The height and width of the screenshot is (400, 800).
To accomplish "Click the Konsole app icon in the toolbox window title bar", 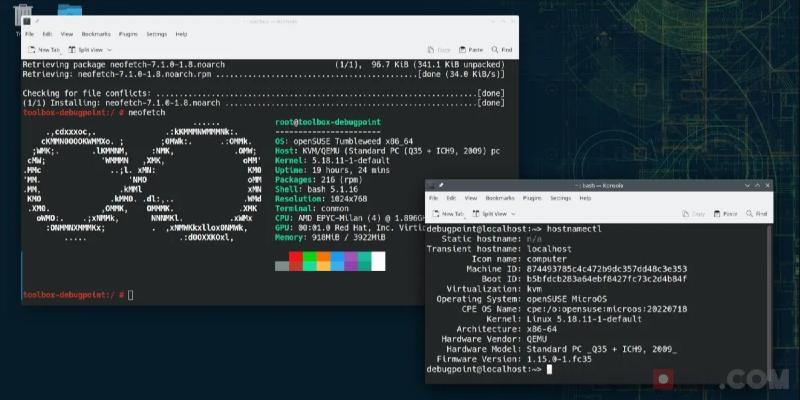I will pyautogui.click(x=27, y=21).
